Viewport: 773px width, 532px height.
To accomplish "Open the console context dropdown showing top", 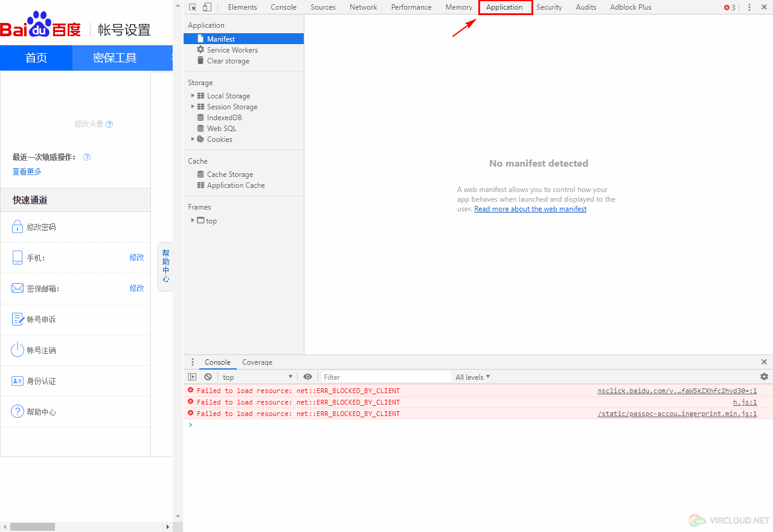I will [257, 377].
